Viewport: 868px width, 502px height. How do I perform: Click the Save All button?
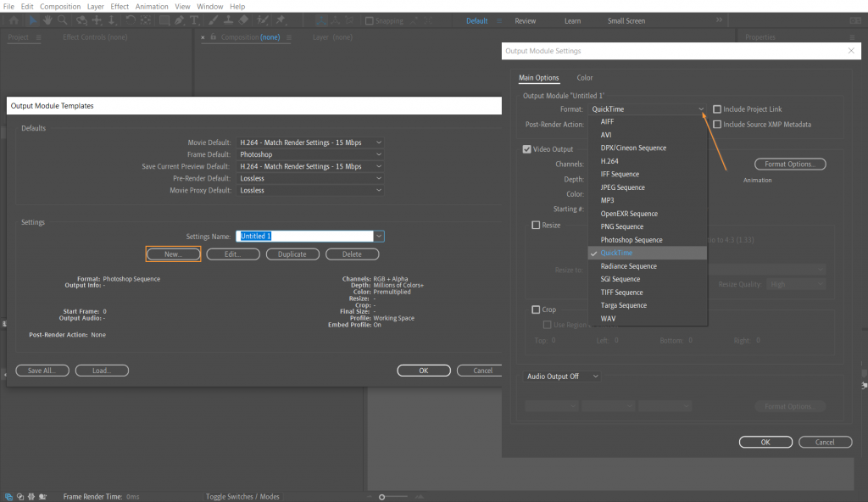pyautogui.click(x=42, y=370)
